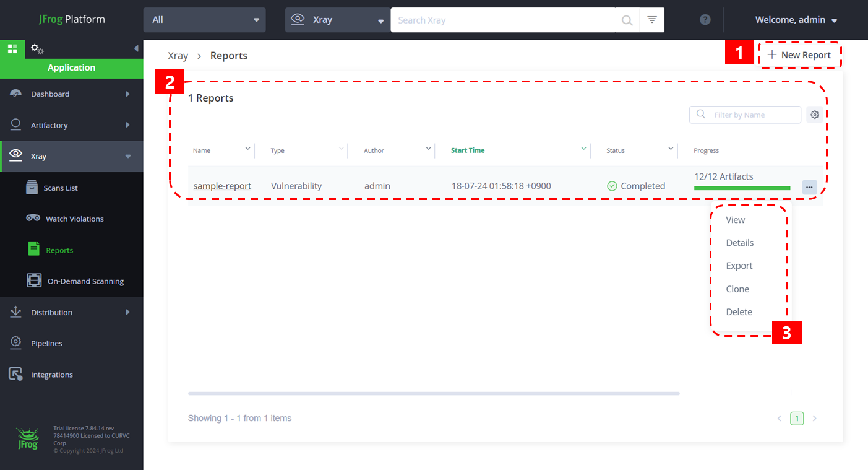868x470 pixels.
Task: Click the New Report button
Action: (x=799, y=55)
